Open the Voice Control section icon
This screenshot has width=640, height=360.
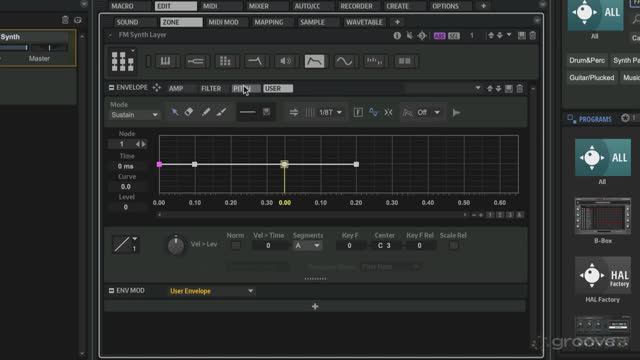tap(165, 61)
